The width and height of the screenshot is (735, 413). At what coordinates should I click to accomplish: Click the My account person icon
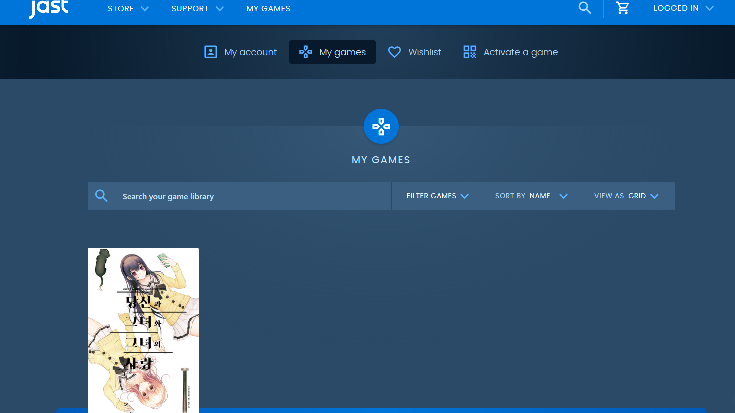pos(210,52)
